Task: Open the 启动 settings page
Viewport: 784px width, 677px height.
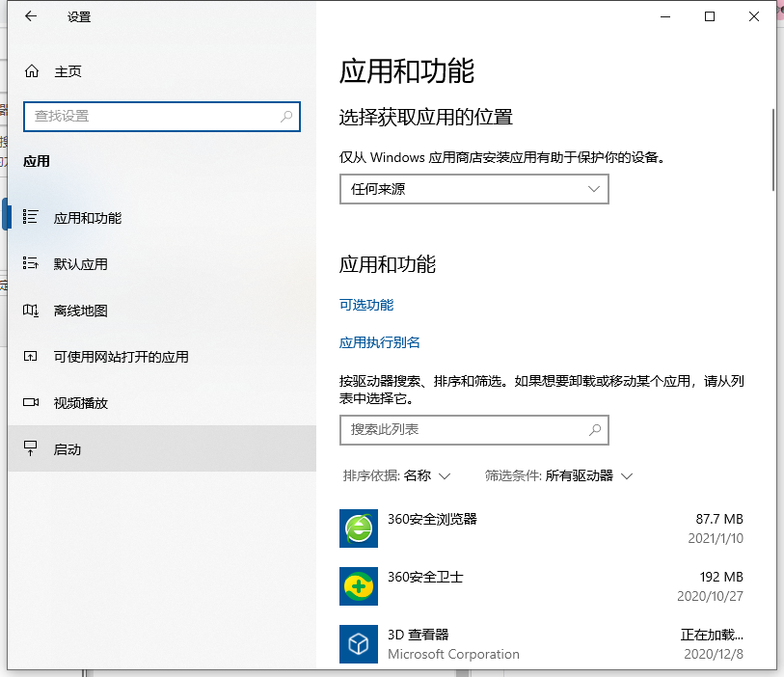Action: [68, 449]
